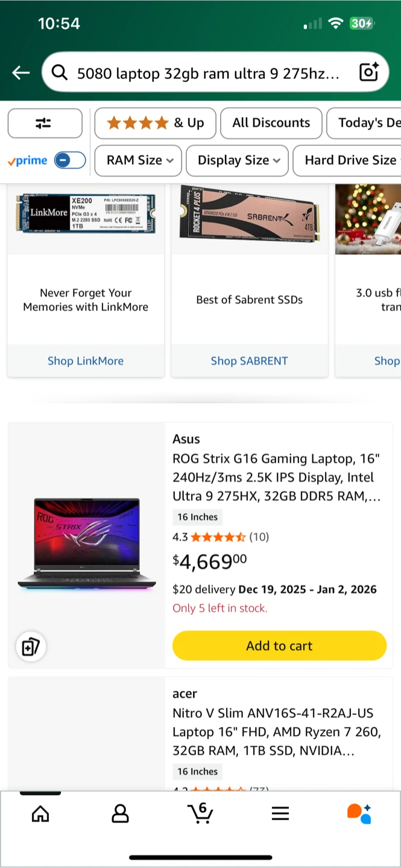This screenshot has width=401, height=868.
Task: Add ROG Strix G16 to cart
Action: [x=279, y=646]
